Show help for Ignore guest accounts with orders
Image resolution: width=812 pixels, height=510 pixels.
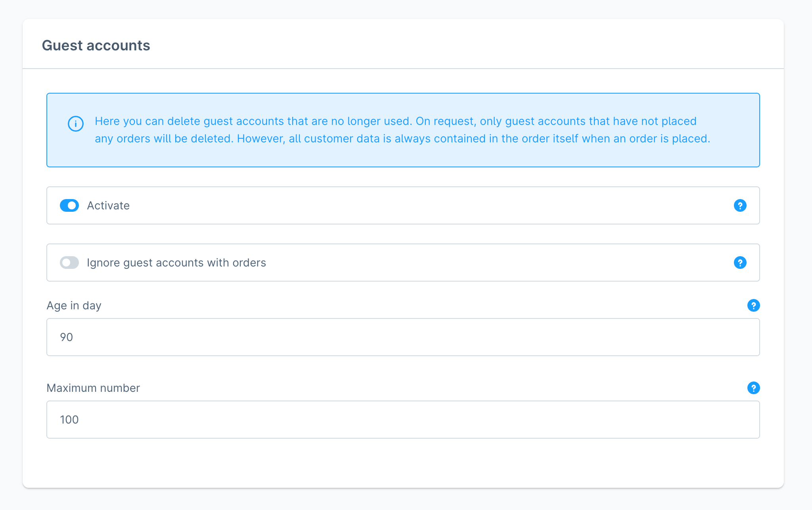tap(740, 263)
